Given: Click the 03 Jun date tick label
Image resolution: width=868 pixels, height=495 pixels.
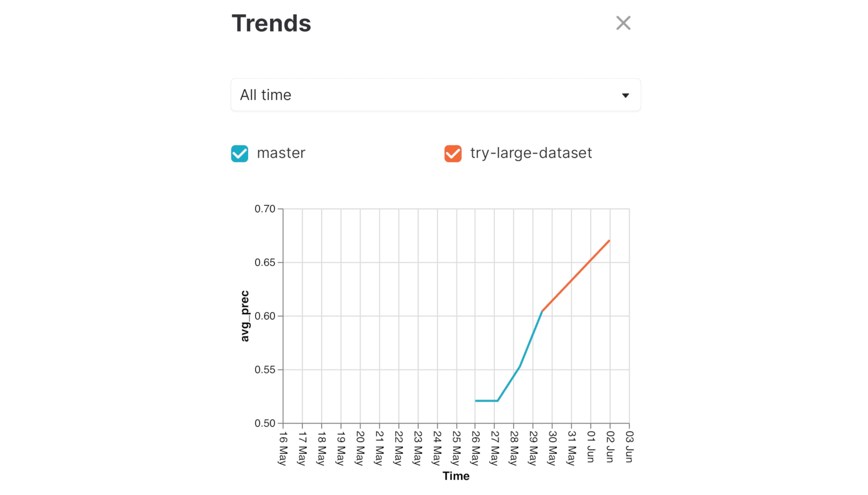Looking at the screenshot, I should pyautogui.click(x=629, y=447).
